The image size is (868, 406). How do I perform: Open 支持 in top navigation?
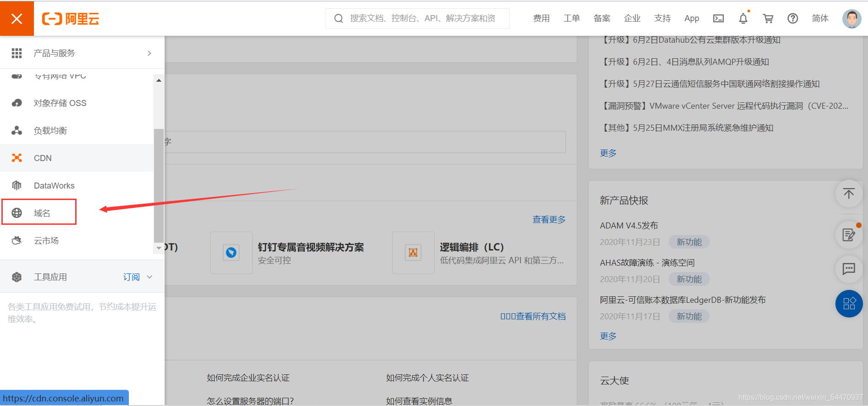click(x=663, y=18)
